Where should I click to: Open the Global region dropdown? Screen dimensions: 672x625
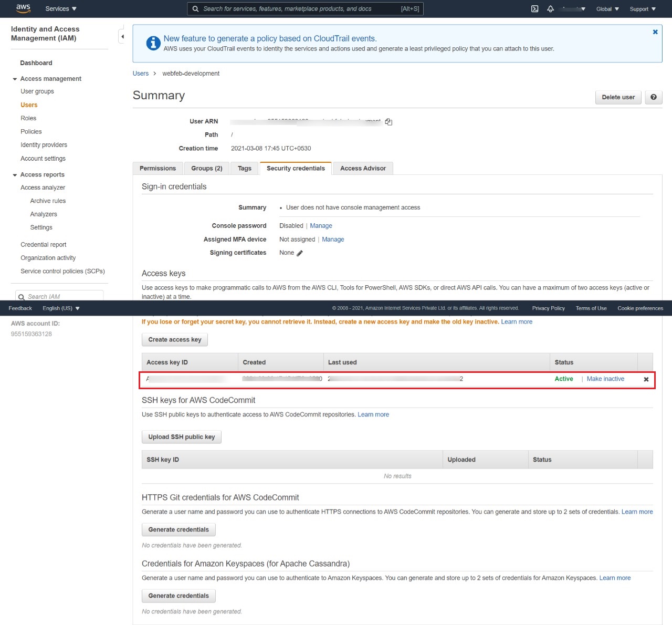[x=607, y=8]
